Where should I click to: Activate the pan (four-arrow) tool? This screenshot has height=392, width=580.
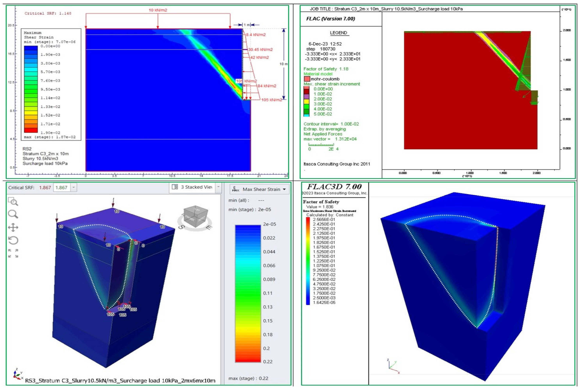pyautogui.click(x=13, y=227)
